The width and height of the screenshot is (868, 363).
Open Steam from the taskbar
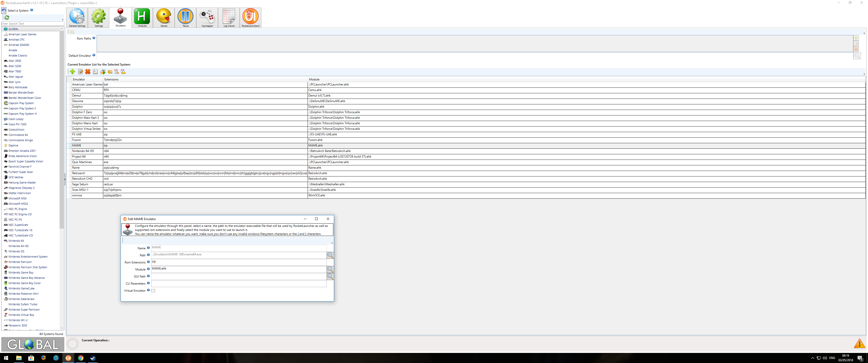point(93,358)
